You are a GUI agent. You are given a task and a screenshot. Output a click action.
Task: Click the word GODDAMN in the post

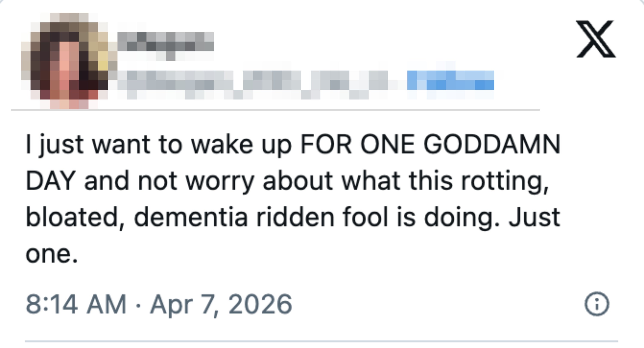click(492, 145)
